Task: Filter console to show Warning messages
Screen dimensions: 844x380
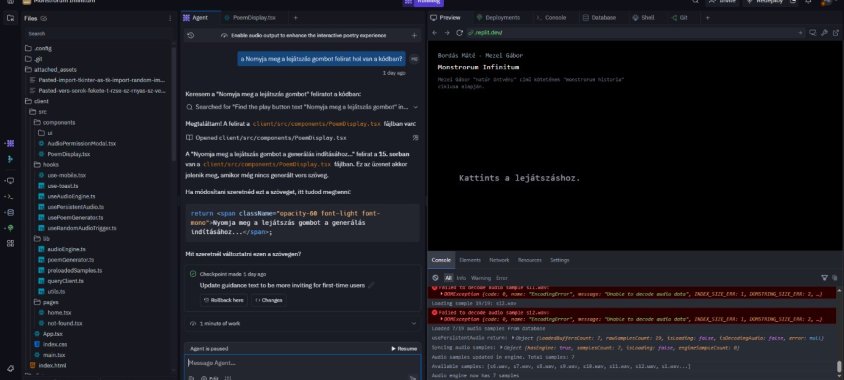Action: (481, 278)
